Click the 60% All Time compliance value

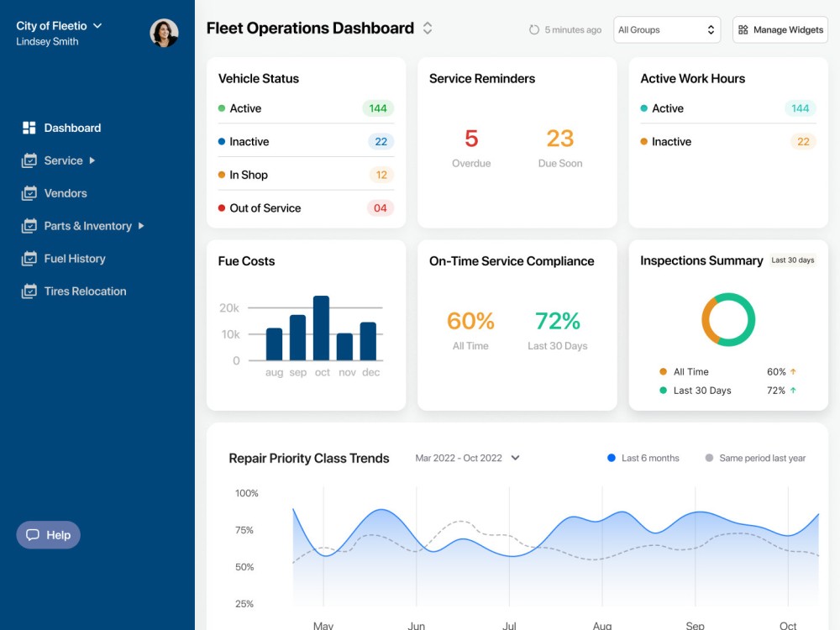pyautogui.click(x=470, y=321)
